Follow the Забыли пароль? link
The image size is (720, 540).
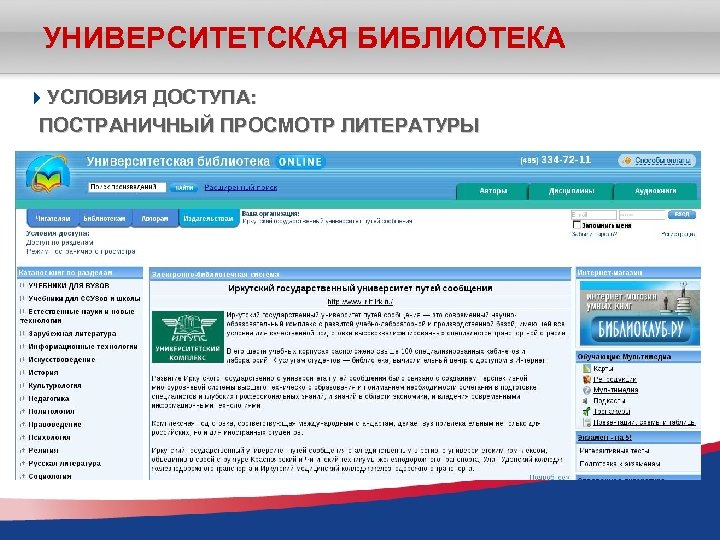594,234
